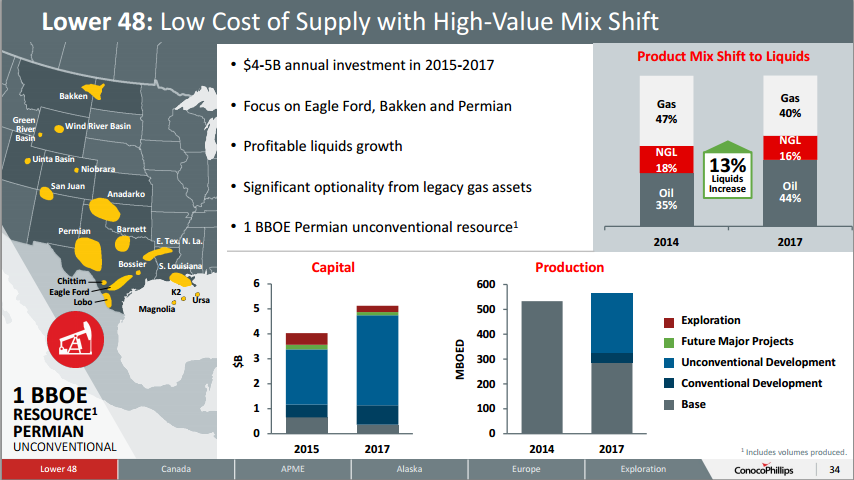Click the 2017 Capital chart bar
Image resolution: width=854 pixels, height=480 pixels.
[377, 370]
